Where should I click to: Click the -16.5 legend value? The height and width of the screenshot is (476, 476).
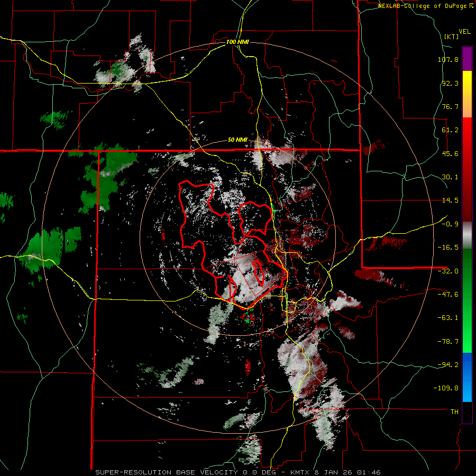click(448, 248)
